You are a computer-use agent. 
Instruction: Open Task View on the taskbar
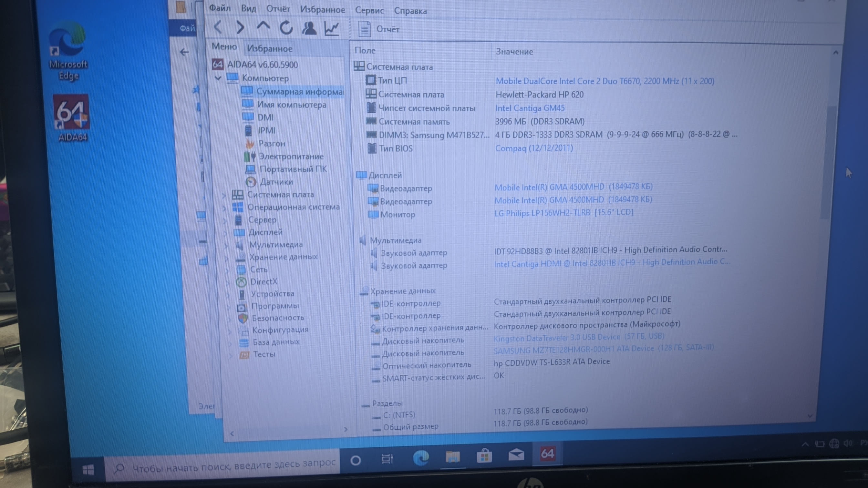[387, 459]
